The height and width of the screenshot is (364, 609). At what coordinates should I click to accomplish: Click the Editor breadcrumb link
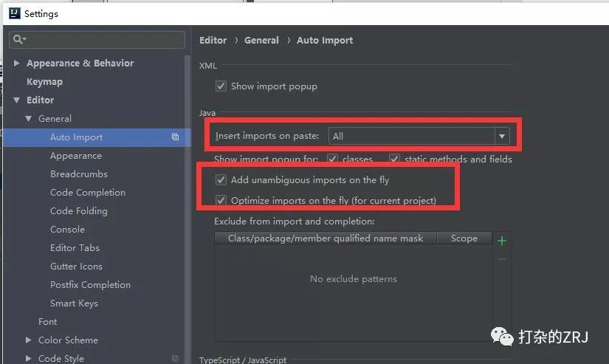[x=213, y=41]
